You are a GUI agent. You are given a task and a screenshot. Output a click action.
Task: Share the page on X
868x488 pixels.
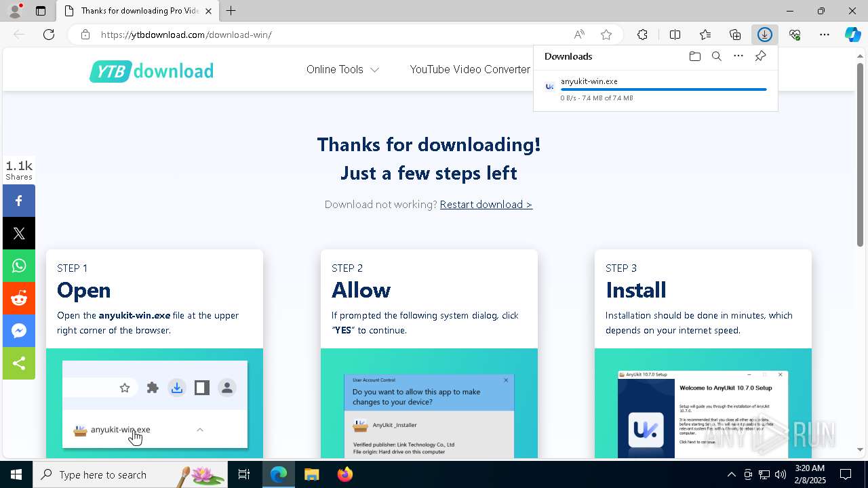[x=19, y=233]
